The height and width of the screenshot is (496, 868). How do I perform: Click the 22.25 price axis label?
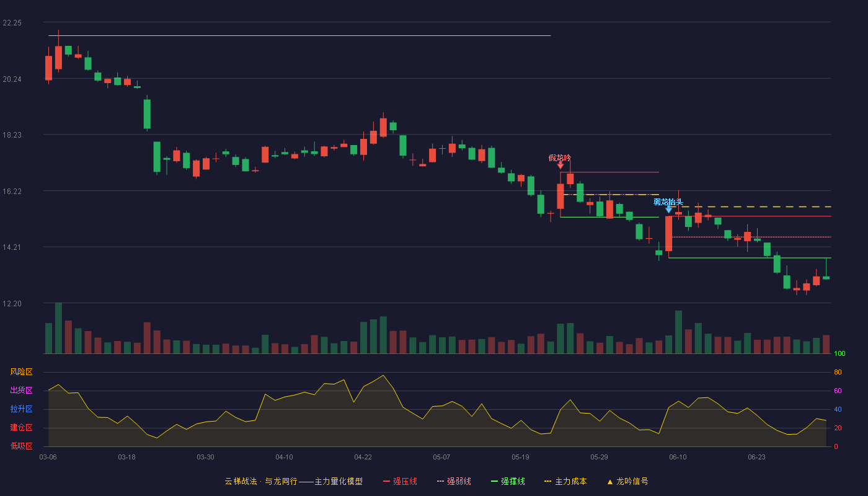click(12, 23)
